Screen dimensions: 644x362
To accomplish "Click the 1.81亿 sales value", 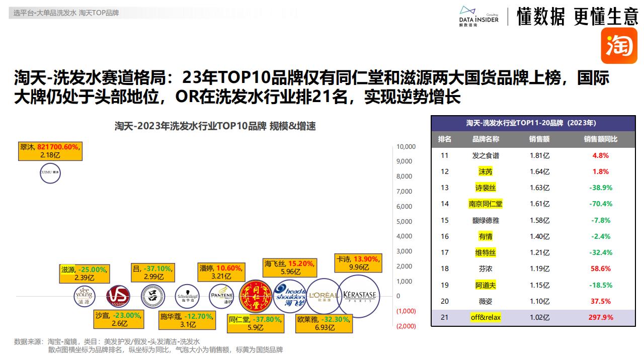I will [x=539, y=155].
